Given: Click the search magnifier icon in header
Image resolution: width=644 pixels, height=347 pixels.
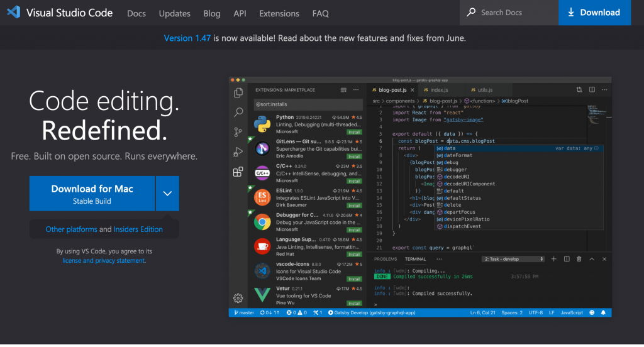Looking at the screenshot, I should point(471,13).
